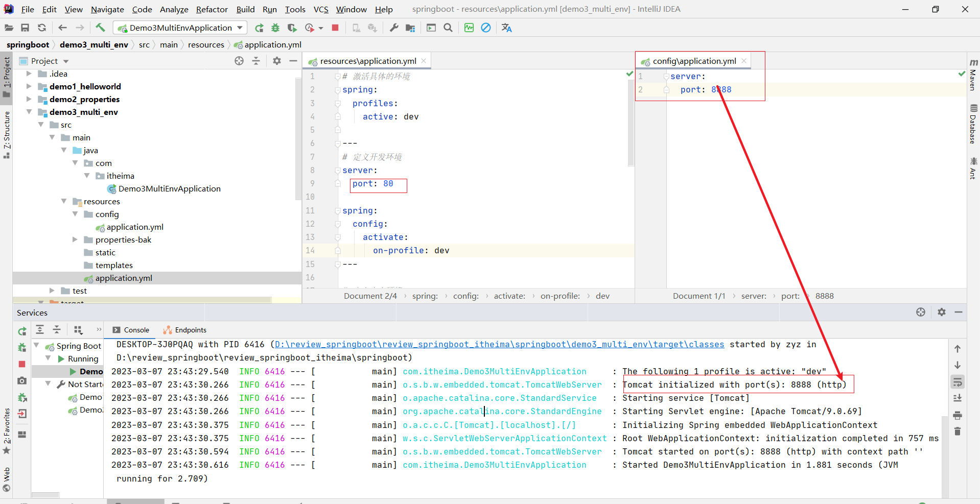This screenshot has height=504, width=980.
Task: Click the translate icon in the toolbar
Action: pos(506,28)
